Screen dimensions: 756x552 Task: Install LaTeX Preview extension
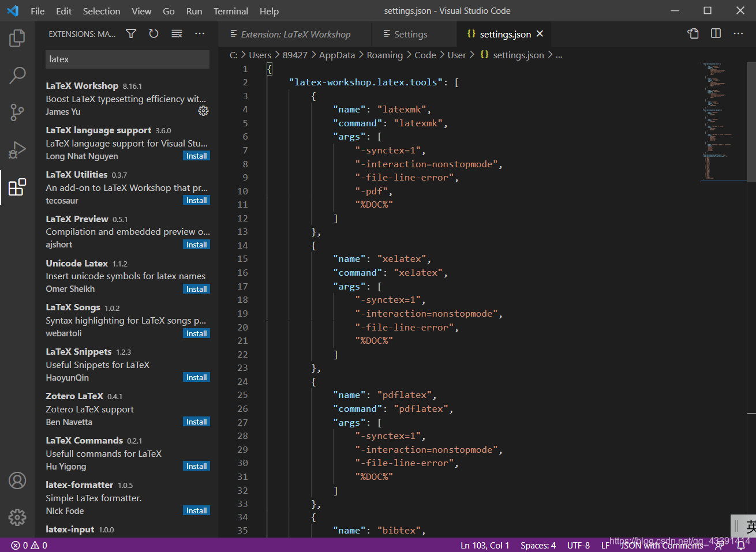click(x=196, y=245)
